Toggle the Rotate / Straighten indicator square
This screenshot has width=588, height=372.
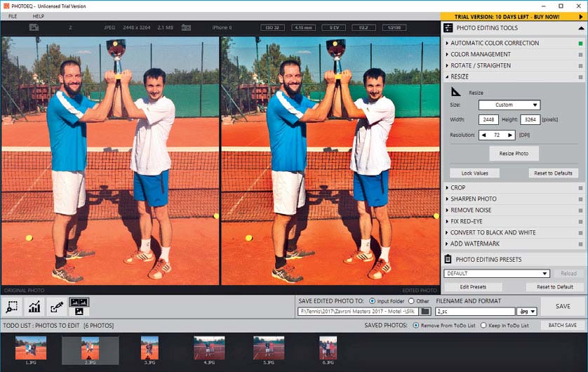point(580,65)
